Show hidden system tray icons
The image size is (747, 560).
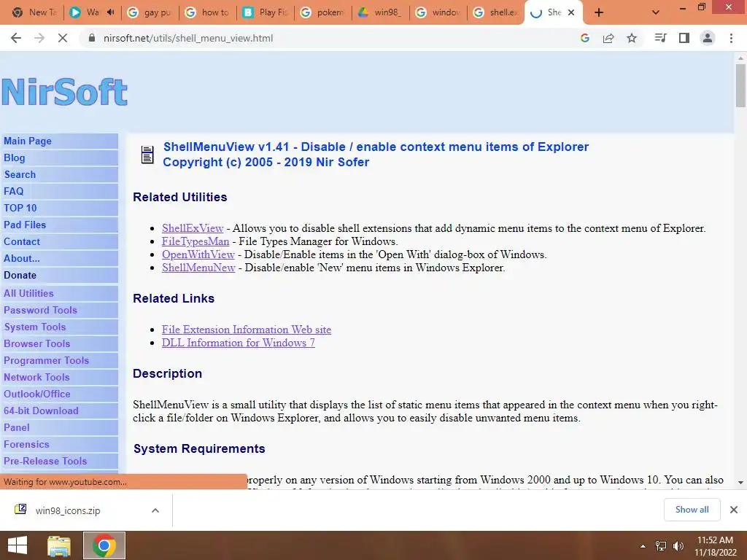643,546
